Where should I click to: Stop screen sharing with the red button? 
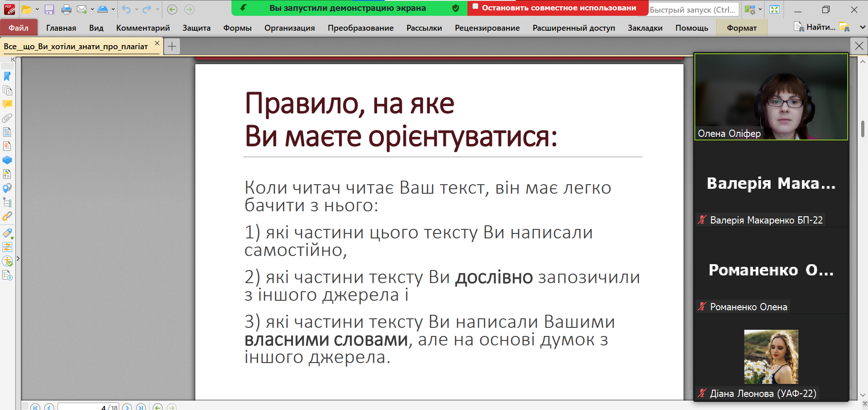[558, 8]
